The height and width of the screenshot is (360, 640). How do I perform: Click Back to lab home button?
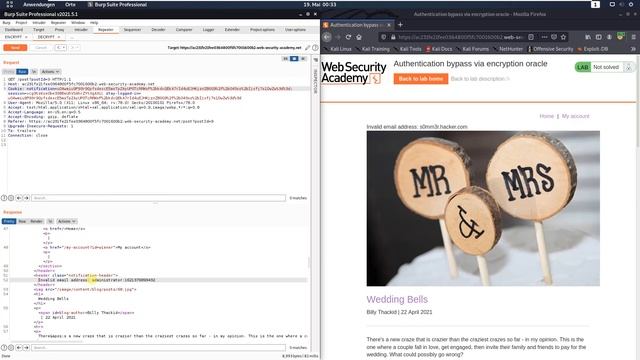[421, 79]
